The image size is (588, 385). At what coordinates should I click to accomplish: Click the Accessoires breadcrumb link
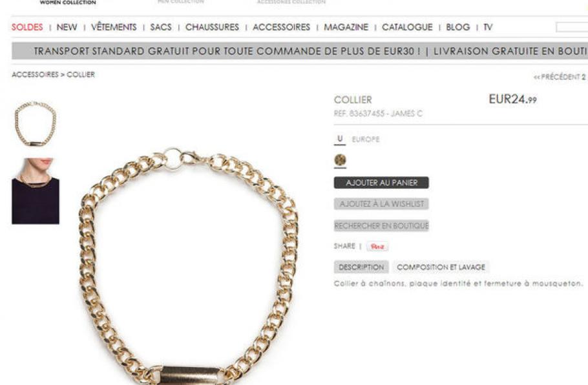(36, 74)
